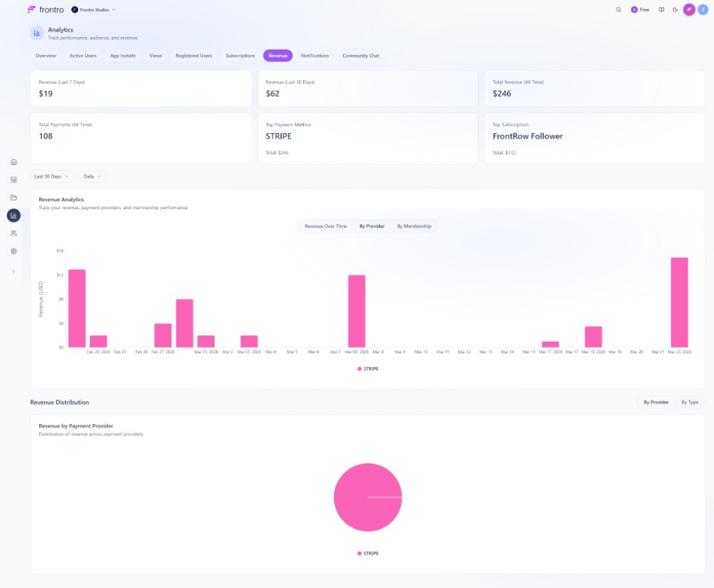Switch to the Subscriptions tab
Image resolution: width=714 pixels, height=588 pixels.
[x=240, y=56]
